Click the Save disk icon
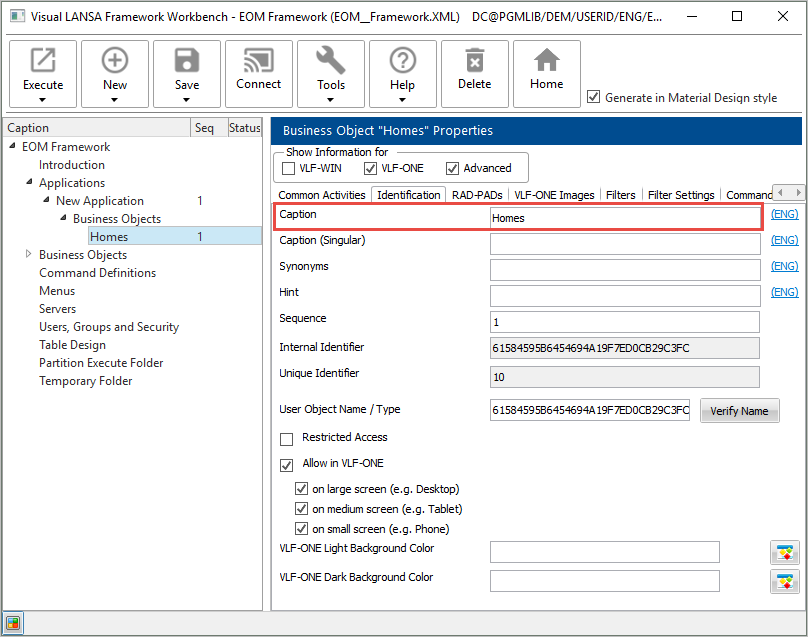 pyautogui.click(x=187, y=60)
